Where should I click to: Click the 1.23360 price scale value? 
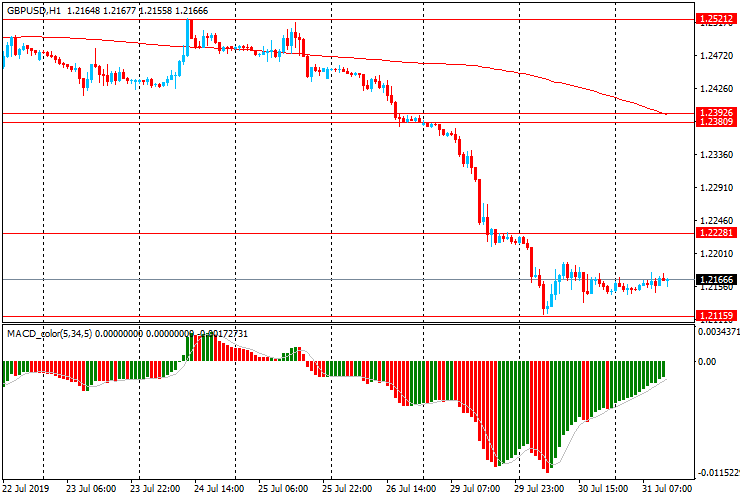pos(716,155)
